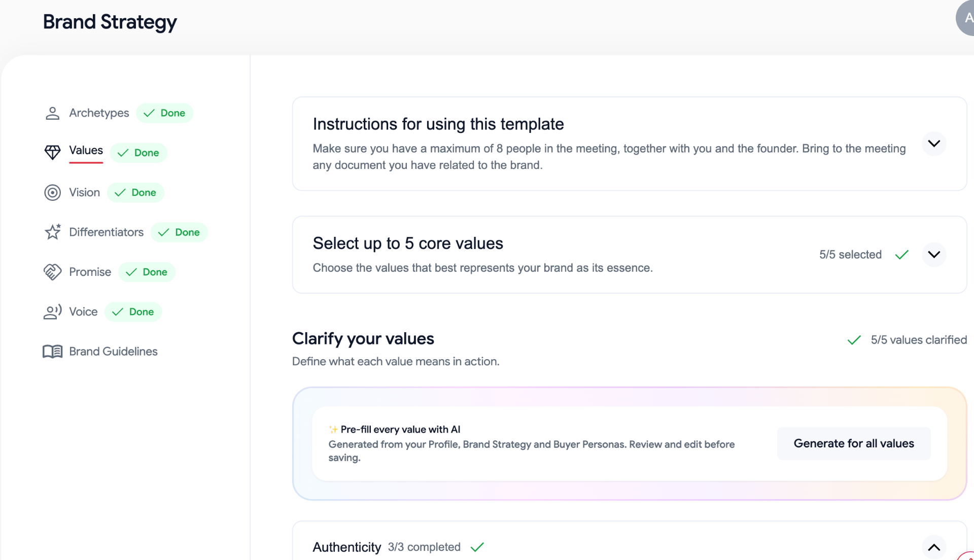Click the Brand Guidelines book icon

click(52, 352)
